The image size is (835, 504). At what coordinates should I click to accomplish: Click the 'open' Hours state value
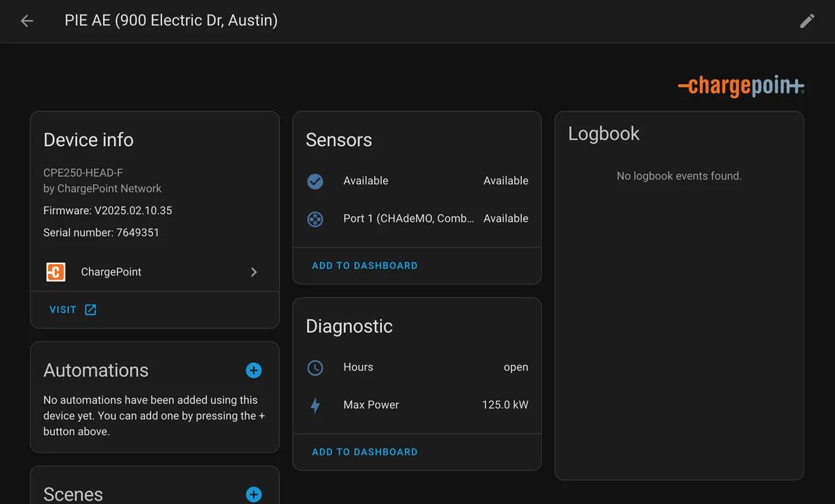pos(516,367)
